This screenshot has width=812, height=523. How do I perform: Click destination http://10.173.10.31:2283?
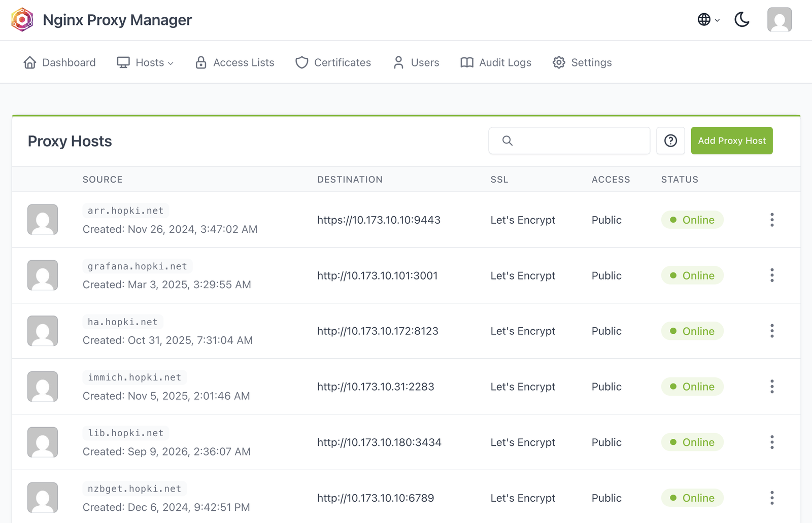coord(376,387)
